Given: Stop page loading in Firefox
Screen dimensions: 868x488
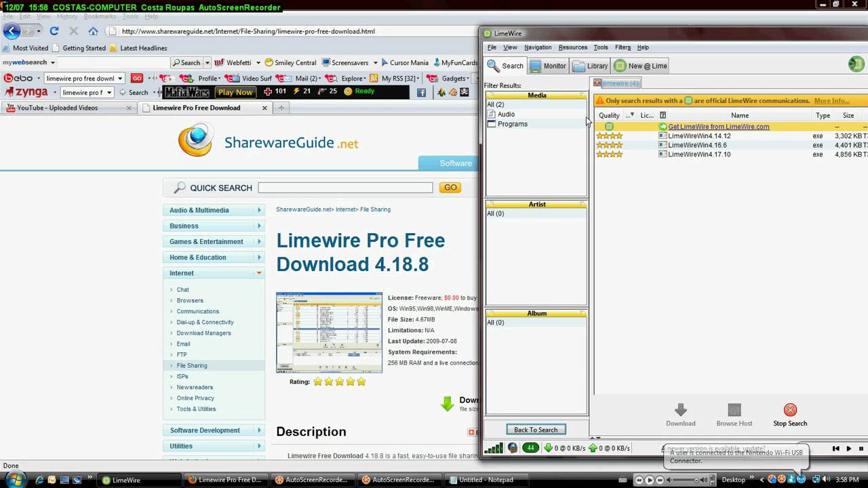Looking at the screenshot, I should (73, 31).
